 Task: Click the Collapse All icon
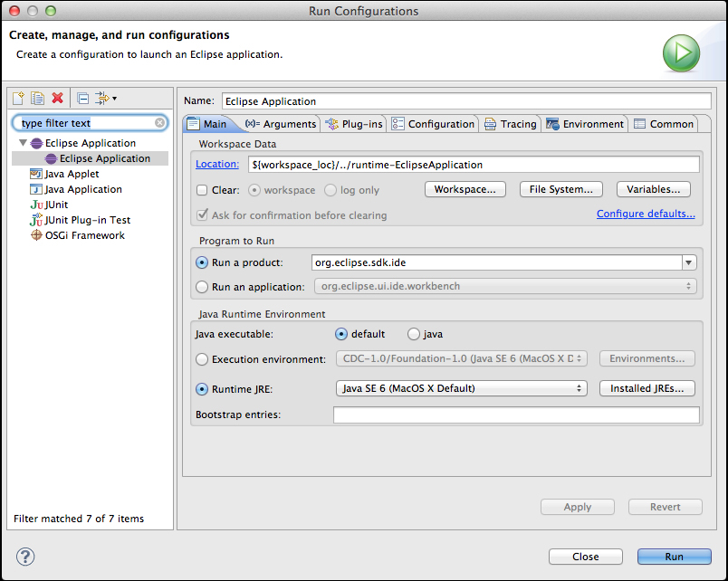tap(82, 99)
